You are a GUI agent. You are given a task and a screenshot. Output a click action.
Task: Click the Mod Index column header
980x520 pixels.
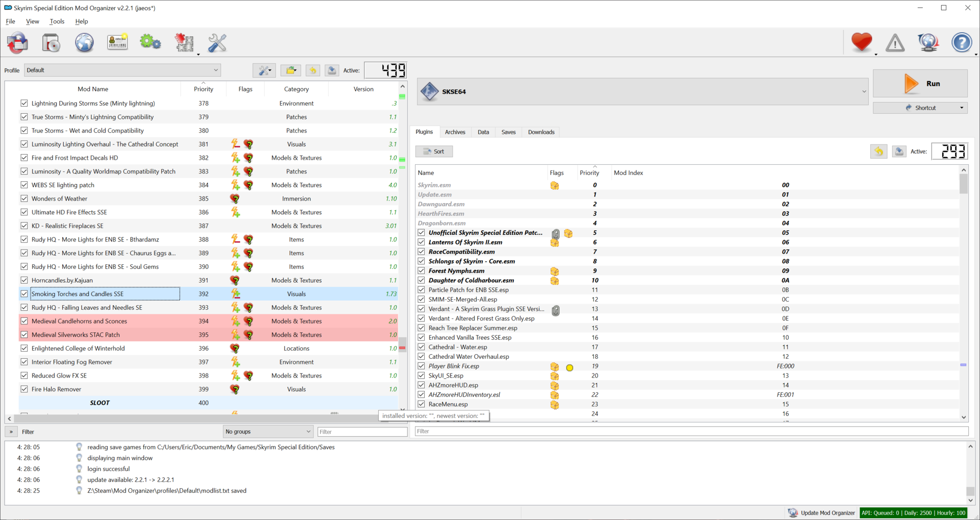(628, 173)
